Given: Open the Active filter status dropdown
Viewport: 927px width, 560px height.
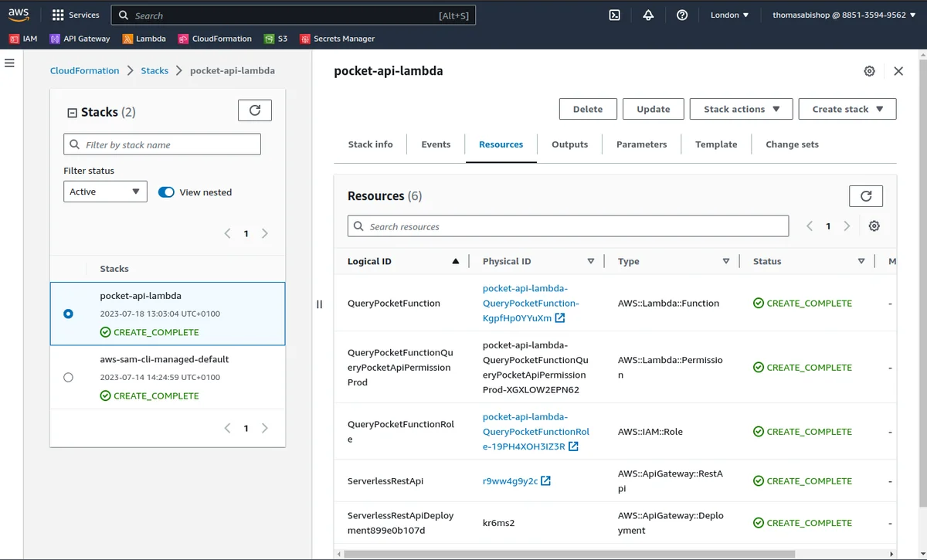Looking at the screenshot, I should coord(105,192).
